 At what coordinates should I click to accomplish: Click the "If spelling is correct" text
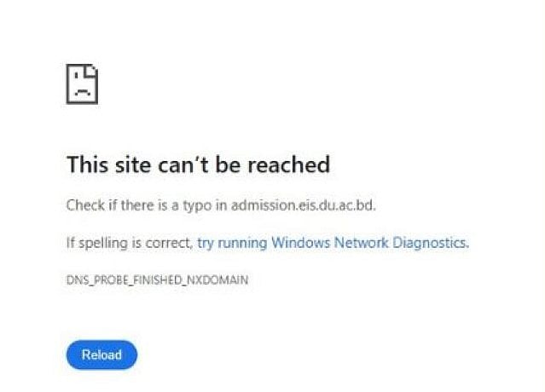(129, 243)
